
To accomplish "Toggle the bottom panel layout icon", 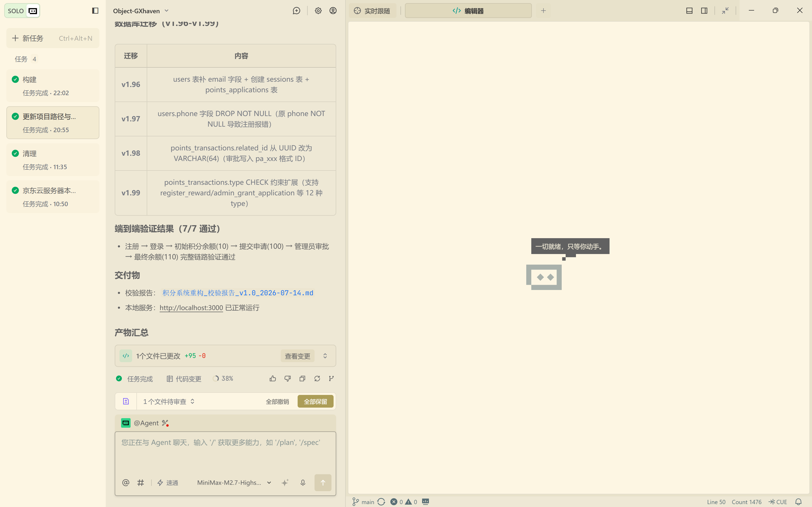I will point(689,11).
